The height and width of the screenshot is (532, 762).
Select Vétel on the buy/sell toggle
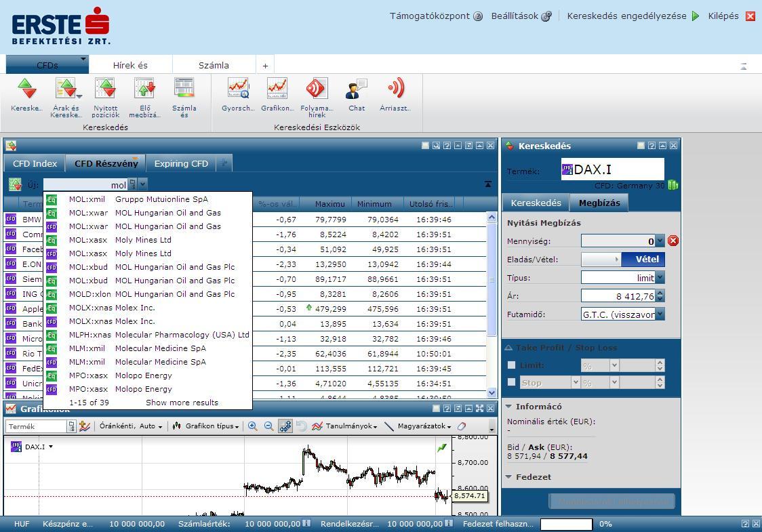click(x=643, y=260)
